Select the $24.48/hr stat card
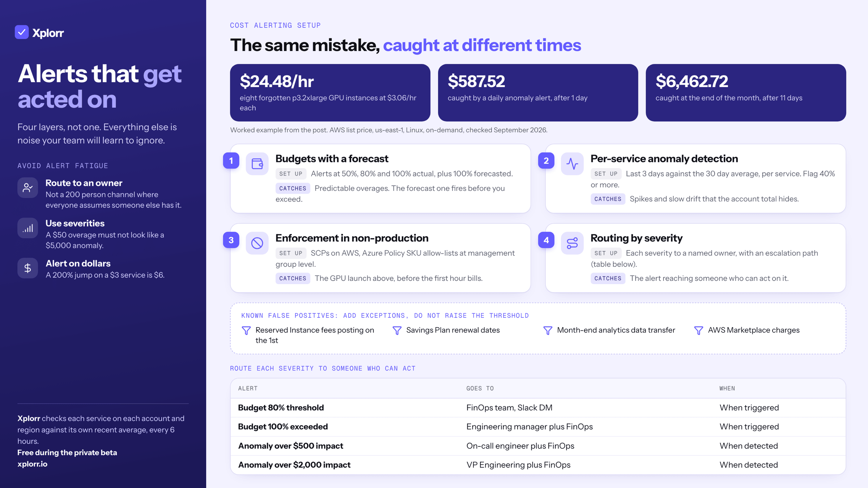 (x=330, y=93)
